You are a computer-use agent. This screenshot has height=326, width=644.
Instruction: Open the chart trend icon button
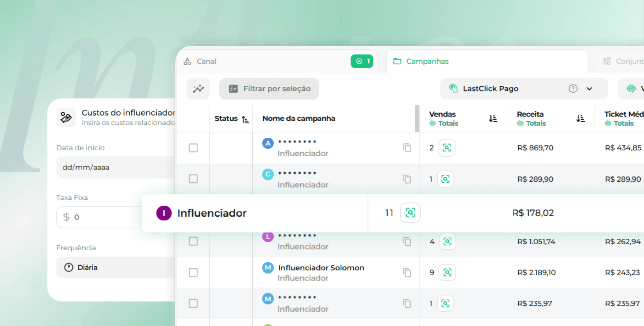(x=198, y=89)
